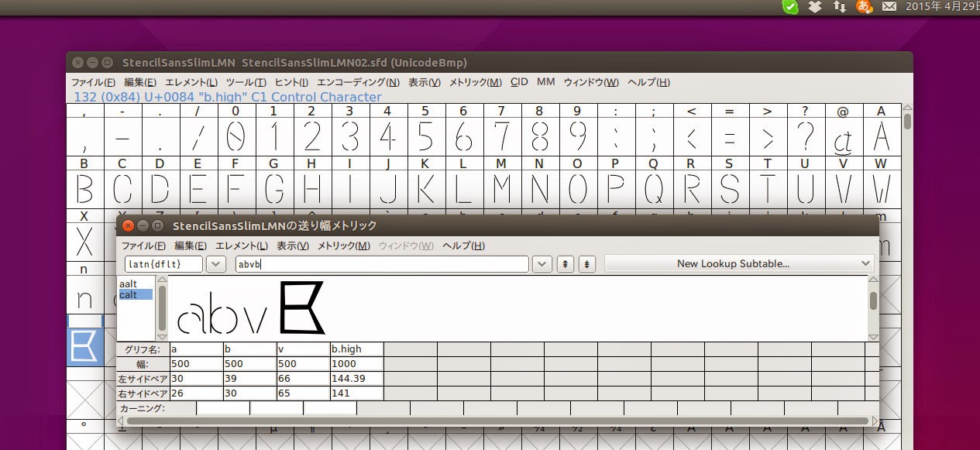Viewport: 980px width, 450px height.
Task: Click the width cell showing 1000
Action: [x=356, y=364]
